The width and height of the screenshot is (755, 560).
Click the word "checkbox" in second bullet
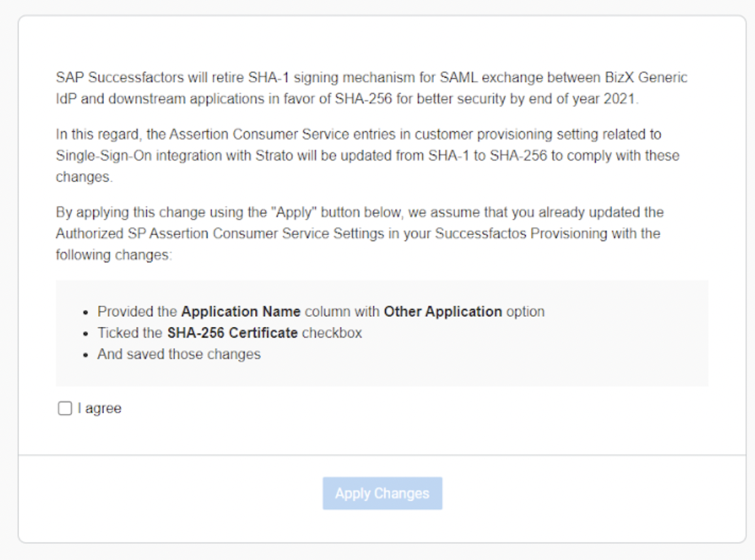point(332,333)
